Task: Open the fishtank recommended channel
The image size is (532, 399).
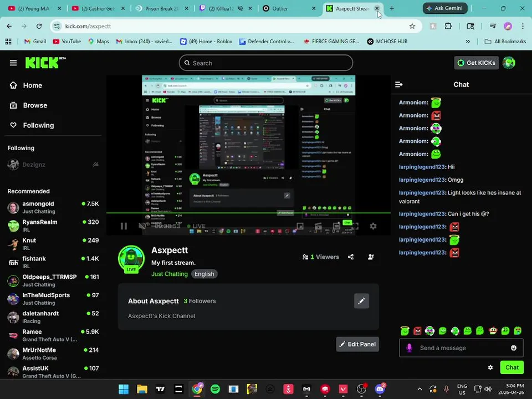Action: click(53, 262)
